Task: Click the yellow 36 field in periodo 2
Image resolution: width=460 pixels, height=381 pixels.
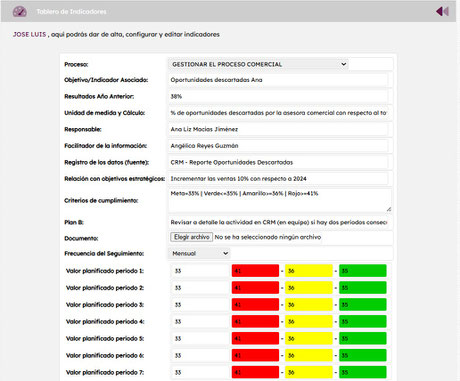Action: (309, 288)
